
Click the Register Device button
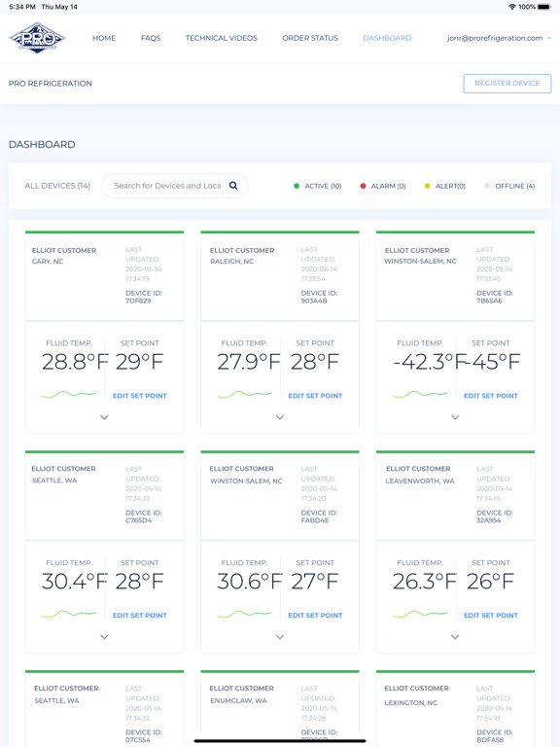point(507,84)
